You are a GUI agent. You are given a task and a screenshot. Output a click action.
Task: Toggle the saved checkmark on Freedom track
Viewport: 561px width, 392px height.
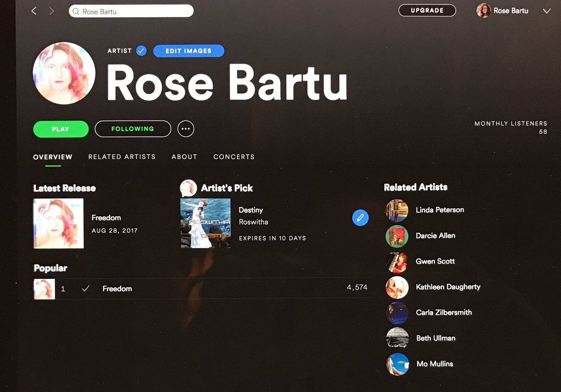tap(86, 289)
